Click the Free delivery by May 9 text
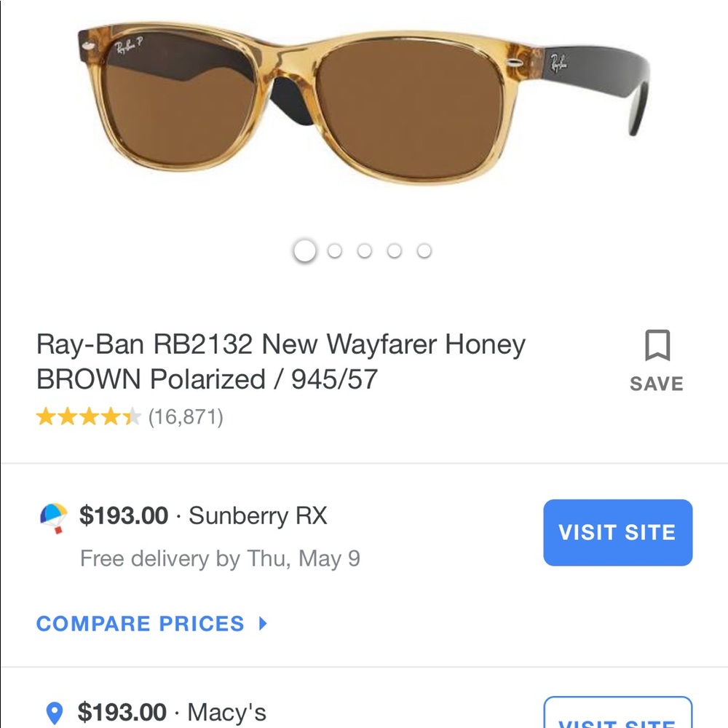 tap(220, 558)
